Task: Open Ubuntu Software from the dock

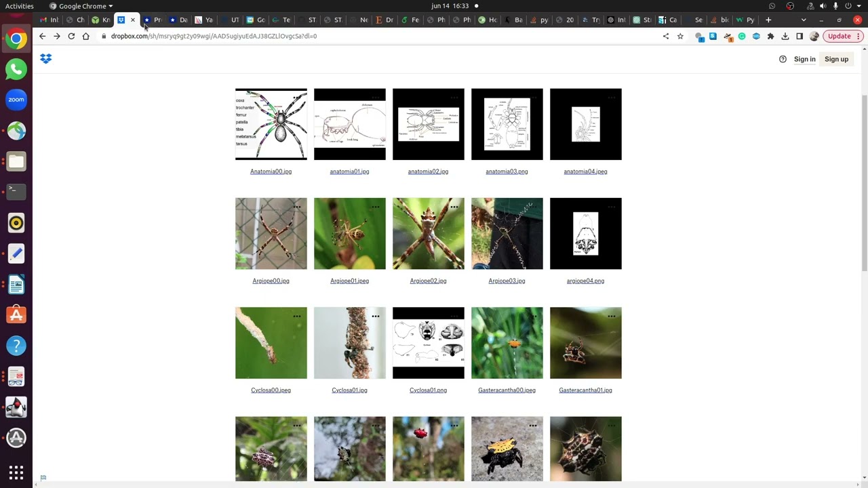Action: 16,315
